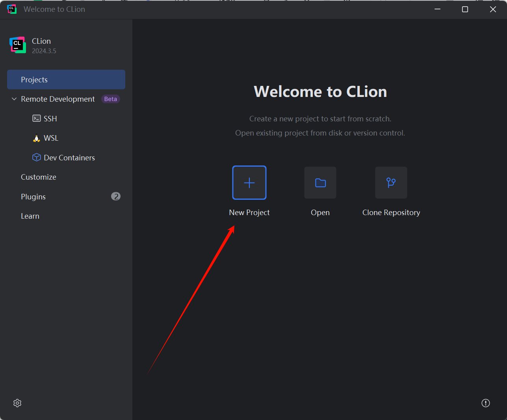Select the Learn sidebar entry
Viewport: 507px width, 420px height.
coord(30,216)
